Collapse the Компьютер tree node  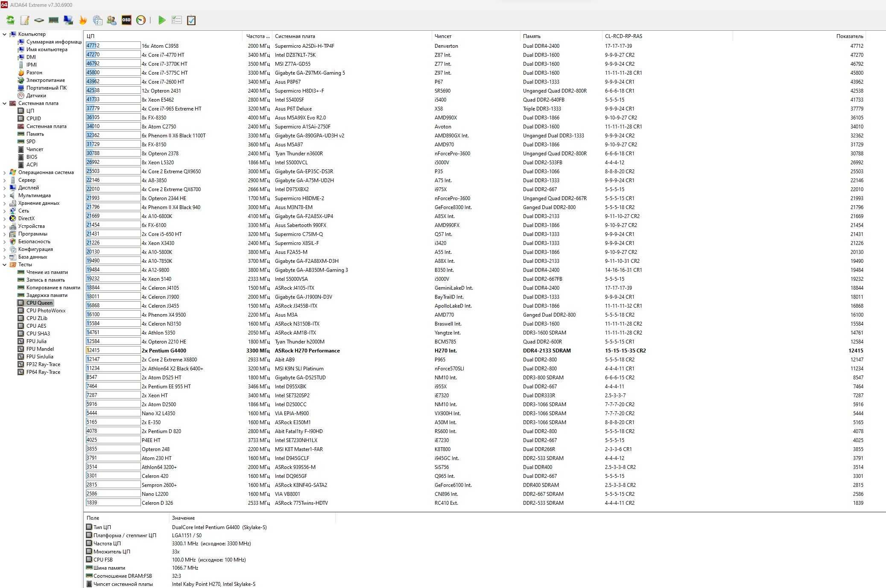click(5, 34)
